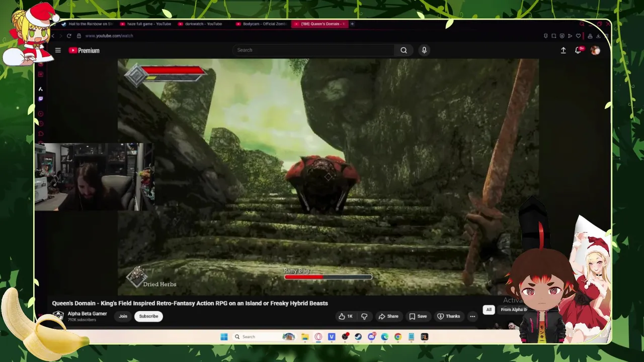
Task: Select the 'All' filter chip
Action: pyautogui.click(x=489, y=310)
